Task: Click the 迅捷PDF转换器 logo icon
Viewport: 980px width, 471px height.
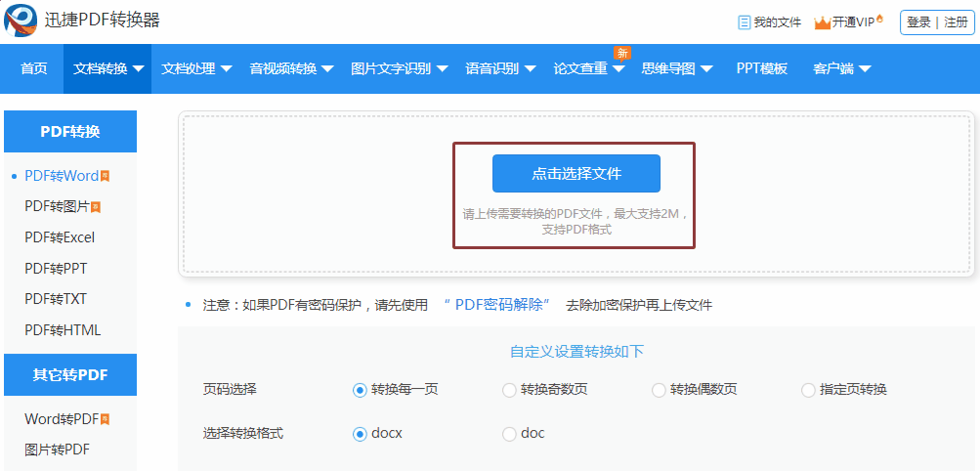Action: (21, 20)
